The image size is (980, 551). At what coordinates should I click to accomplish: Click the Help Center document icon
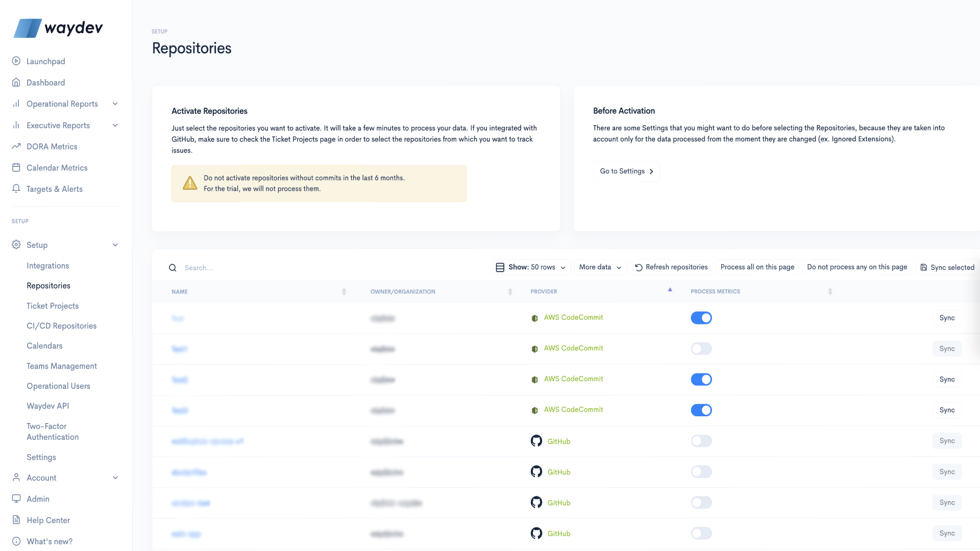(16, 520)
